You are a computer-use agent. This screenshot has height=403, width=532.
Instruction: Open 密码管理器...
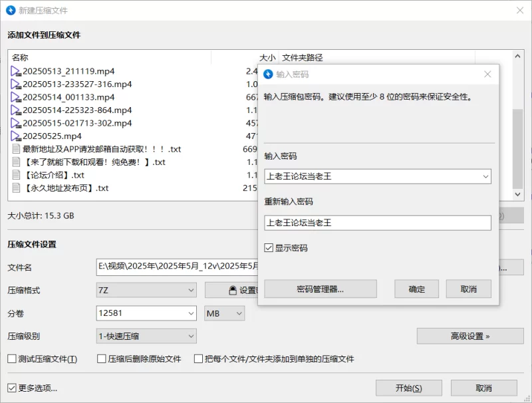(321, 289)
